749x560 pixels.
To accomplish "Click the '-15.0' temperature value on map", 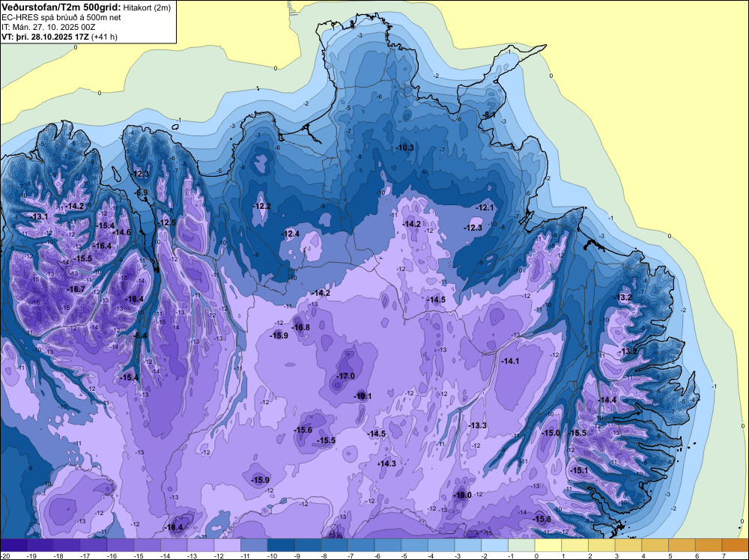I will point(551,433).
